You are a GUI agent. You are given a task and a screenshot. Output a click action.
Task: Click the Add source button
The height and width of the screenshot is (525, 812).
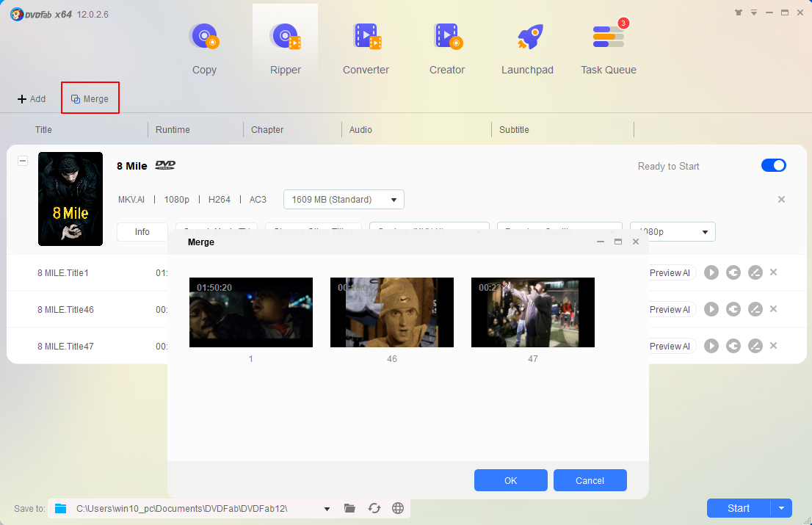(x=32, y=98)
